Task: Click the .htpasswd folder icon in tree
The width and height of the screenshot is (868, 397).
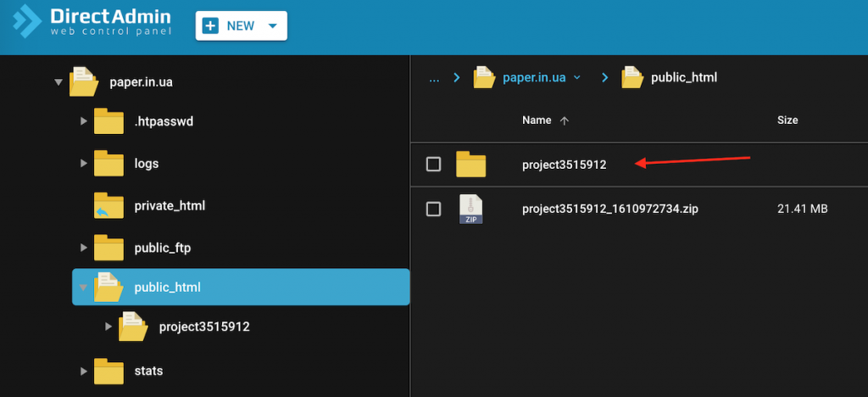Action: pyautogui.click(x=109, y=122)
